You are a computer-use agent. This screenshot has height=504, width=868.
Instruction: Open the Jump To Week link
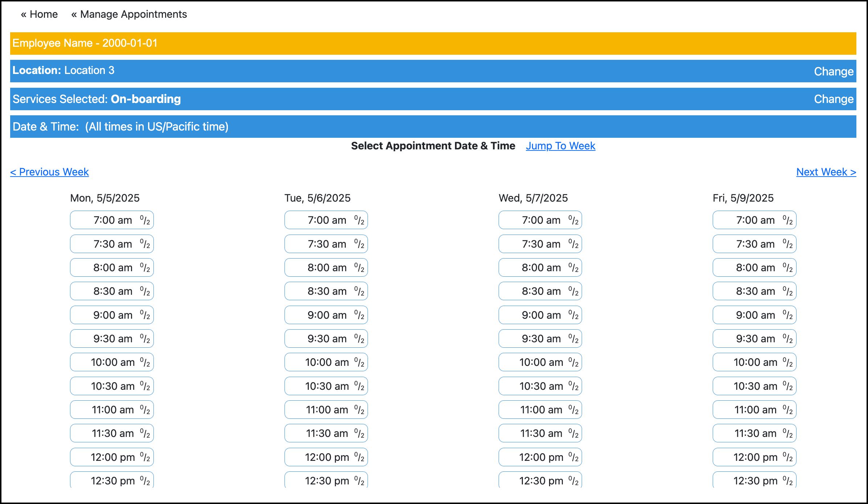(x=560, y=146)
